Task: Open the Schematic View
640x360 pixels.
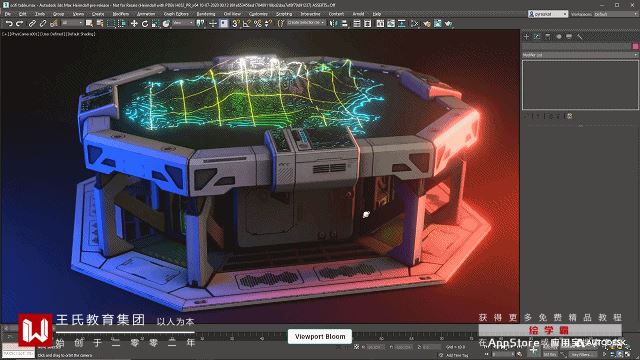Action: click(402, 24)
